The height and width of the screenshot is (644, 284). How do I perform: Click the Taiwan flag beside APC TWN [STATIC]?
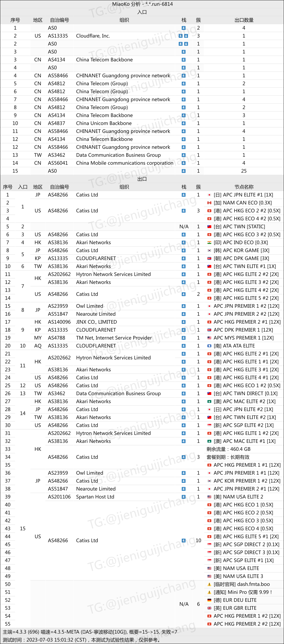tap(209, 226)
